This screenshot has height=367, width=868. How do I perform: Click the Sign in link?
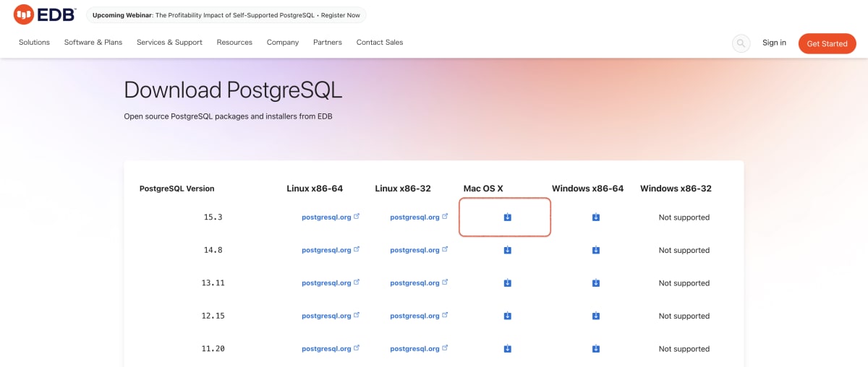coord(774,43)
